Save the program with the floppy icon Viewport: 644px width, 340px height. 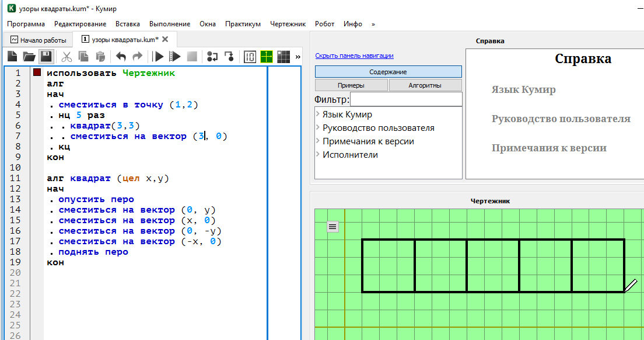pyautogui.click(x=46, y=56)
